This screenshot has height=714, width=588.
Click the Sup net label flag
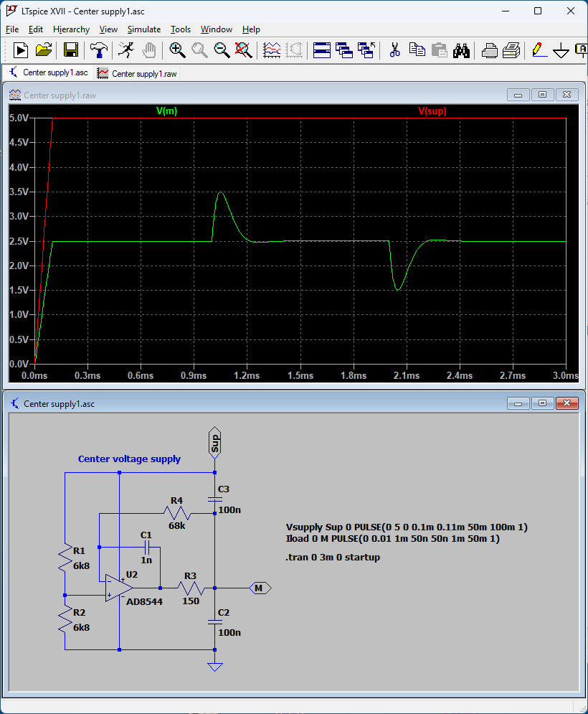(215, 442)
